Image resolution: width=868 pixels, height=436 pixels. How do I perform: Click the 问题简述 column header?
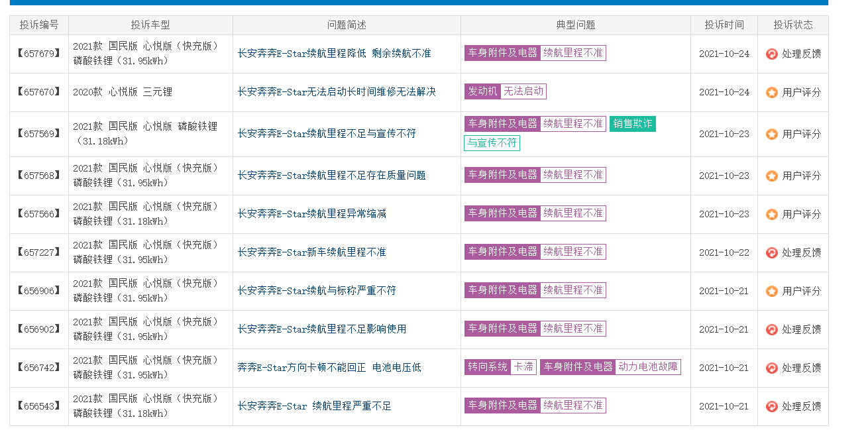point(347,25)
